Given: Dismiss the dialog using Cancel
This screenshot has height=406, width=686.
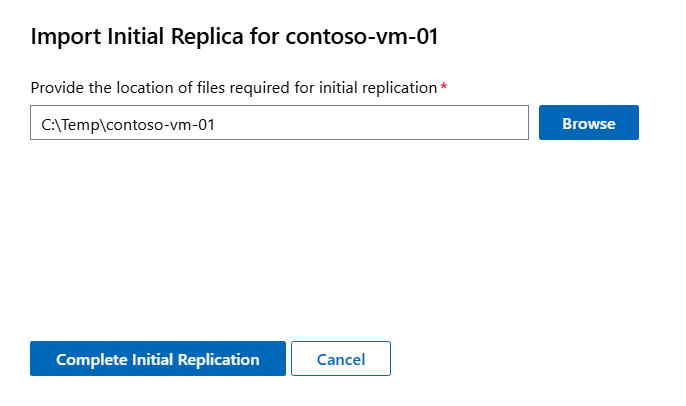Looking at the screenshot, I should point(340,359).
